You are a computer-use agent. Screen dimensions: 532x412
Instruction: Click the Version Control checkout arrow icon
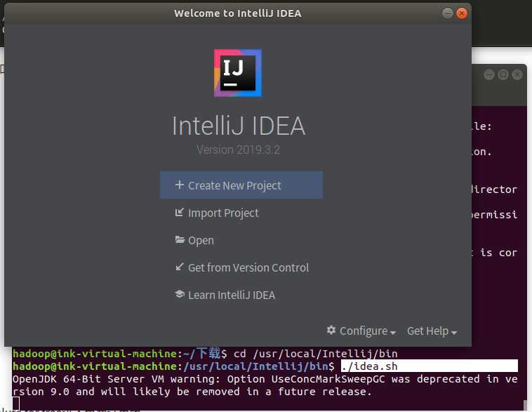pos(179,267)
